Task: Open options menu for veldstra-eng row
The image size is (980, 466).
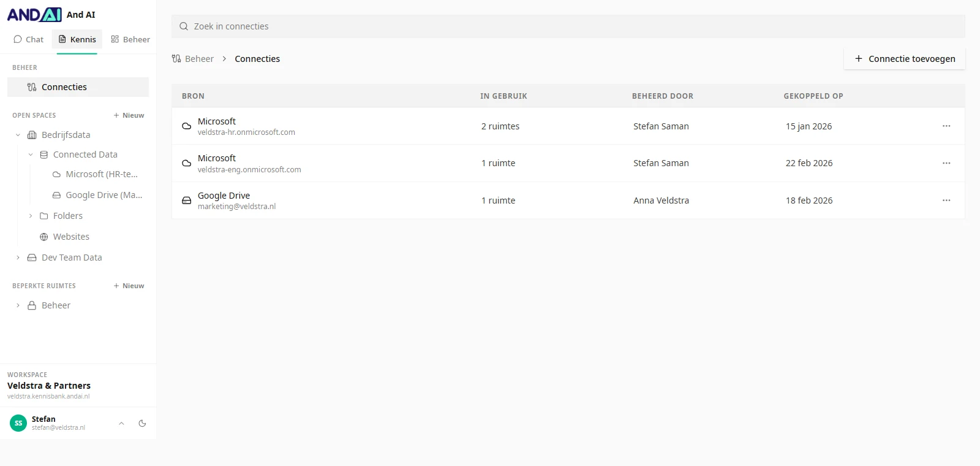Action: 946,163
